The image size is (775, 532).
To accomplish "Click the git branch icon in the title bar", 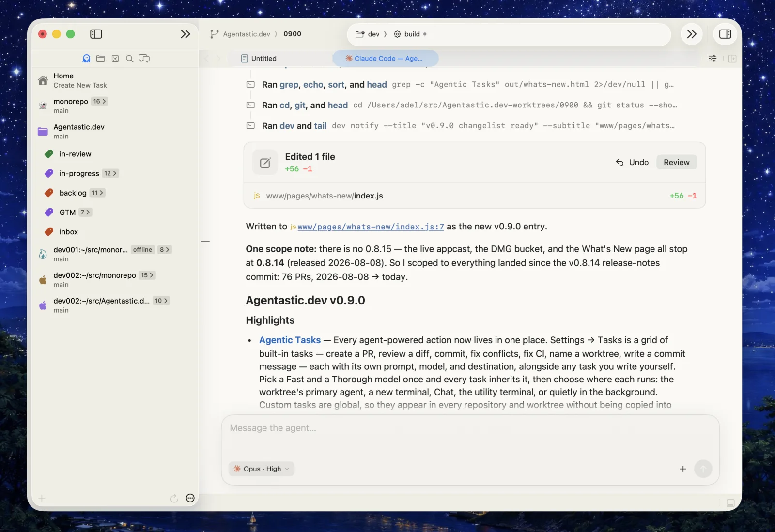I will 214,34.
